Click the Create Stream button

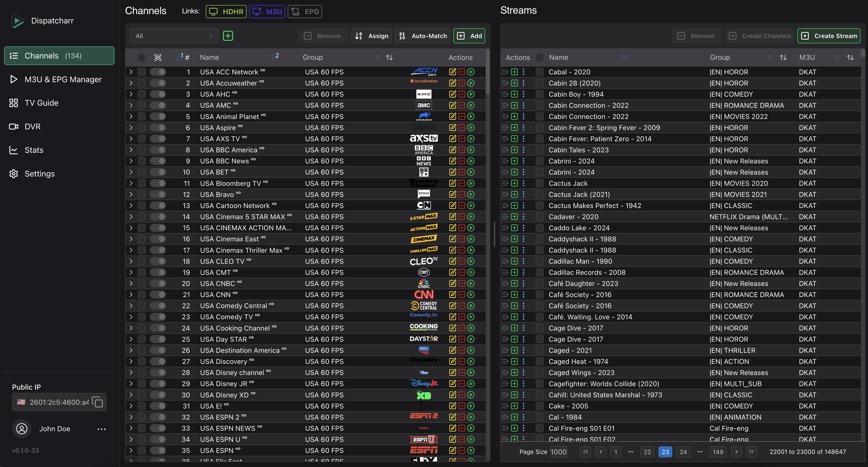click(x=829, y=36)
